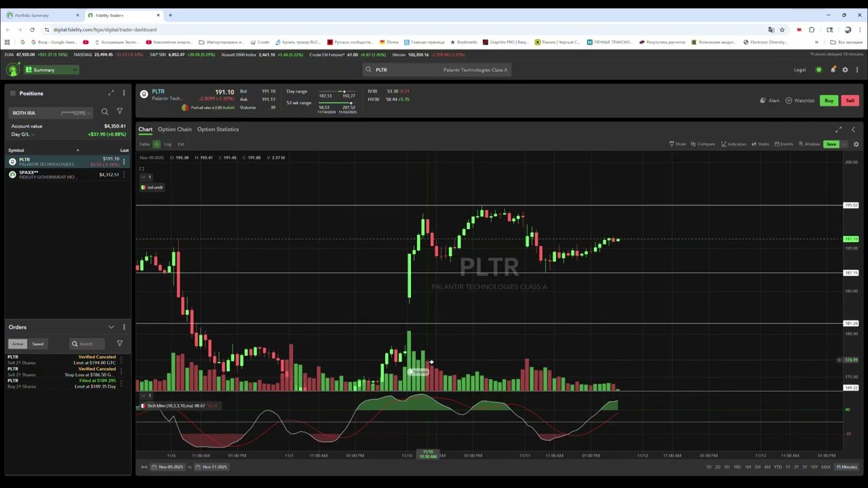Image resolution: width=868 pixels, height=488 pixels.
Task: Open the Draw tools
Action: tap(677, 144)
